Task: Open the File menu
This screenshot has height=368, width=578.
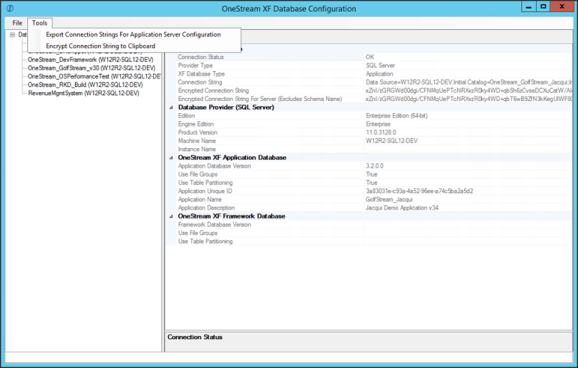Action: (x=17, y=23)
